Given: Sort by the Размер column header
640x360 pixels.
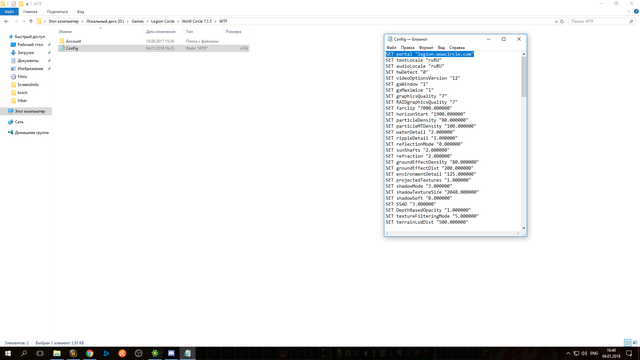Looking at the screenshot, I should (233, 31).
